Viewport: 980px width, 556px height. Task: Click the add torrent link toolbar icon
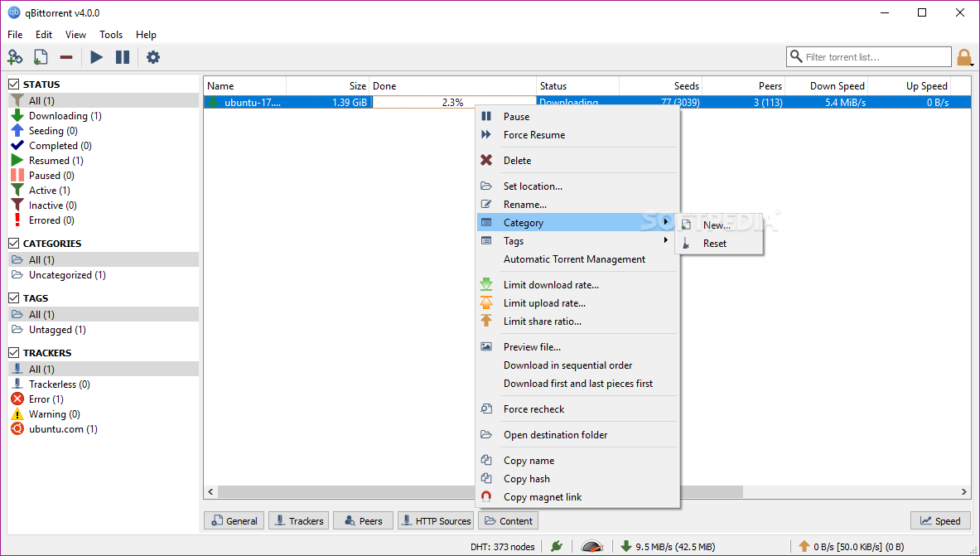coord(15,57)
